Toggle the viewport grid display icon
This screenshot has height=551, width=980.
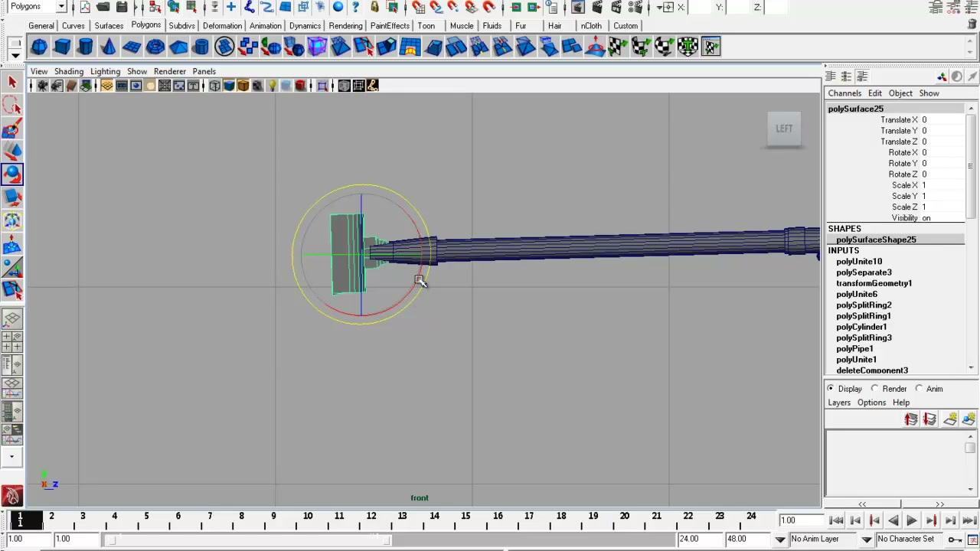(x=107, y=86)
